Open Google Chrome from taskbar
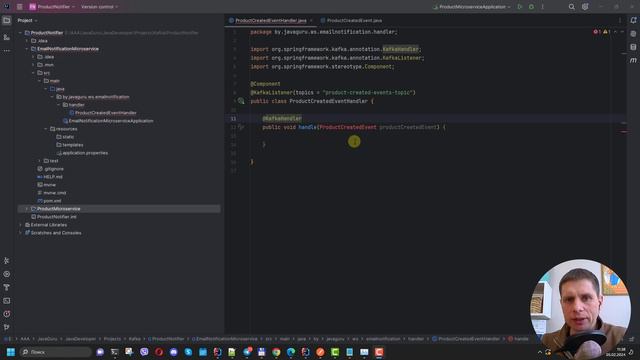Image resolution: width=640 pixels, height=360 pixels. (276, 352)
